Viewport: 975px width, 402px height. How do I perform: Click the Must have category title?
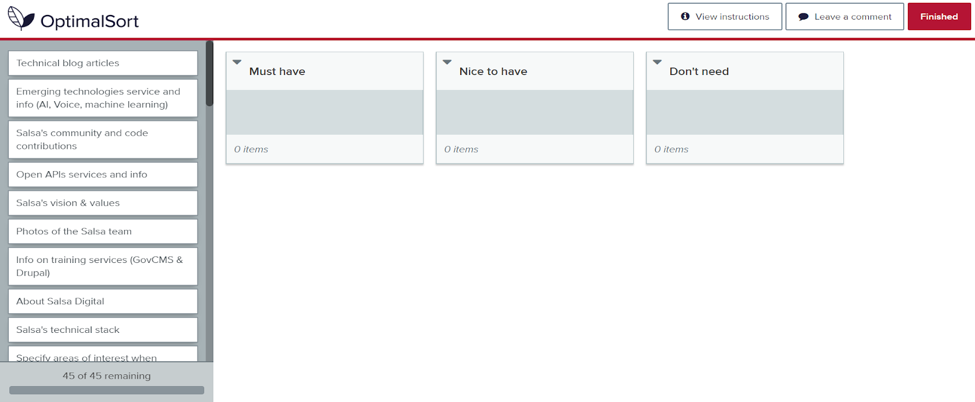click(x=277, y=71)
